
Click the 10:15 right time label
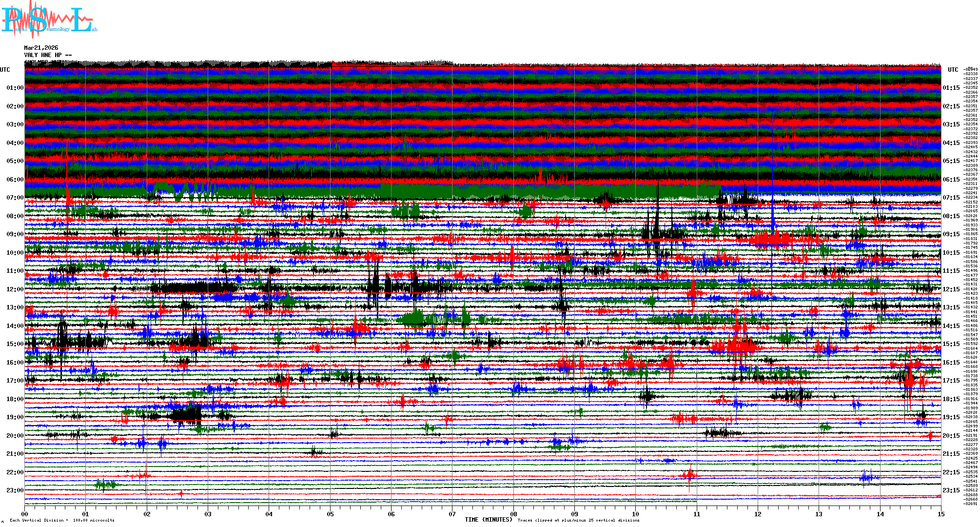pyautogui.click(x=951, y=253)
